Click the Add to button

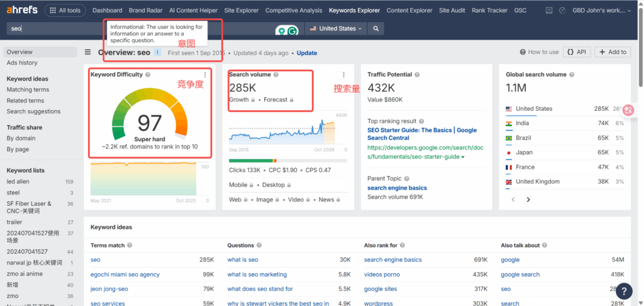click(612, 52)
